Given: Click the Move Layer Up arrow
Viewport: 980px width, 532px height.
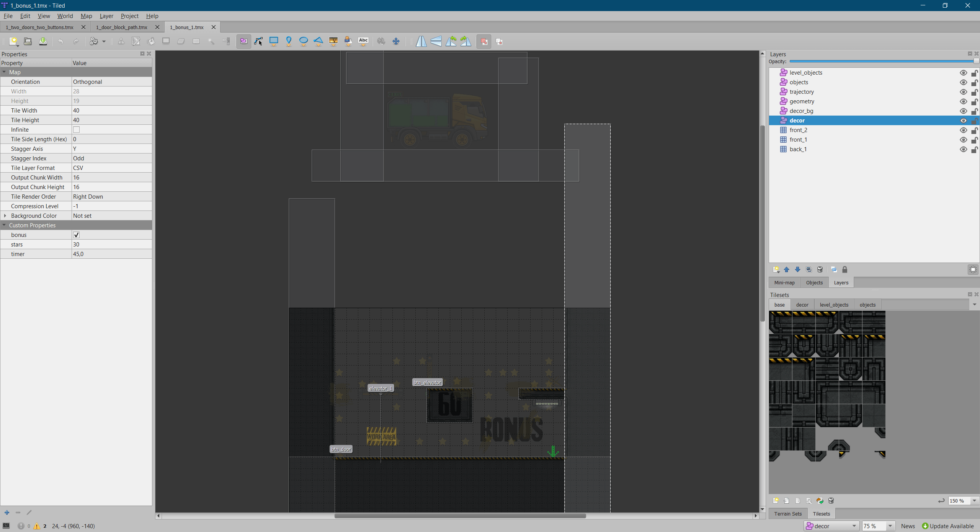Looking at the screenshot, I should coord(787,270).
